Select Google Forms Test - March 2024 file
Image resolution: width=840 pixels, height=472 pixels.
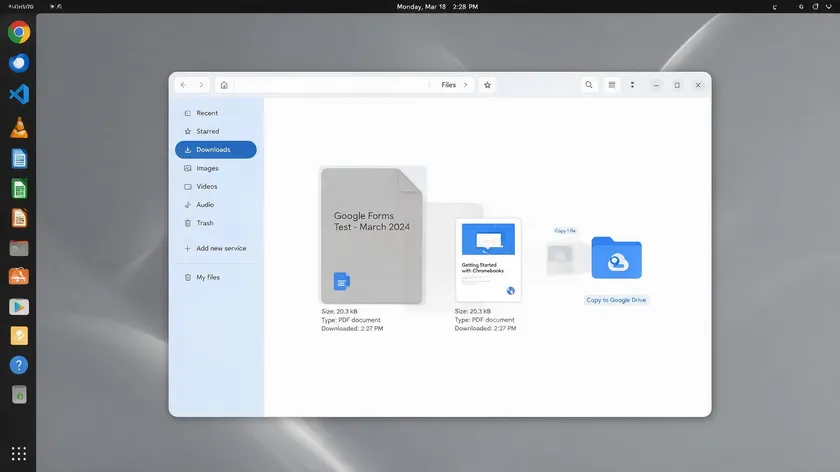[x=372, y=236]
